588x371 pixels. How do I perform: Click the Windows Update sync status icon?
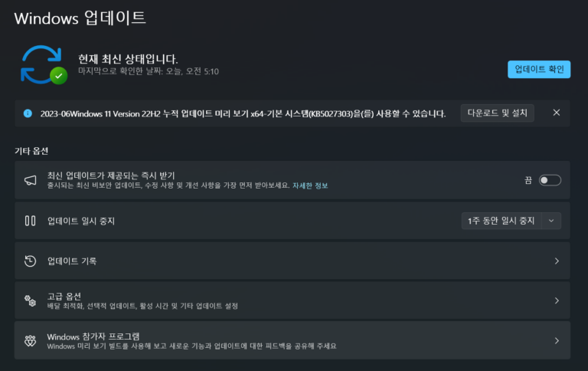click(x=44, y=64)
